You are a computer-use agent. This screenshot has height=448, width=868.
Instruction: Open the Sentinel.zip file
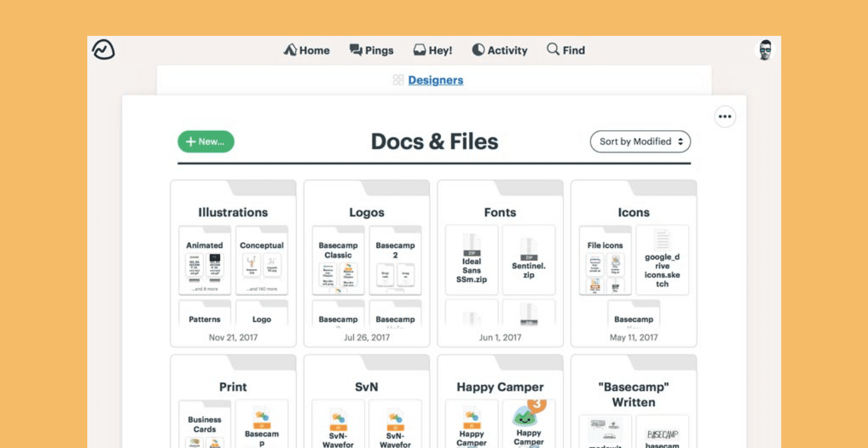pos(528,260)
